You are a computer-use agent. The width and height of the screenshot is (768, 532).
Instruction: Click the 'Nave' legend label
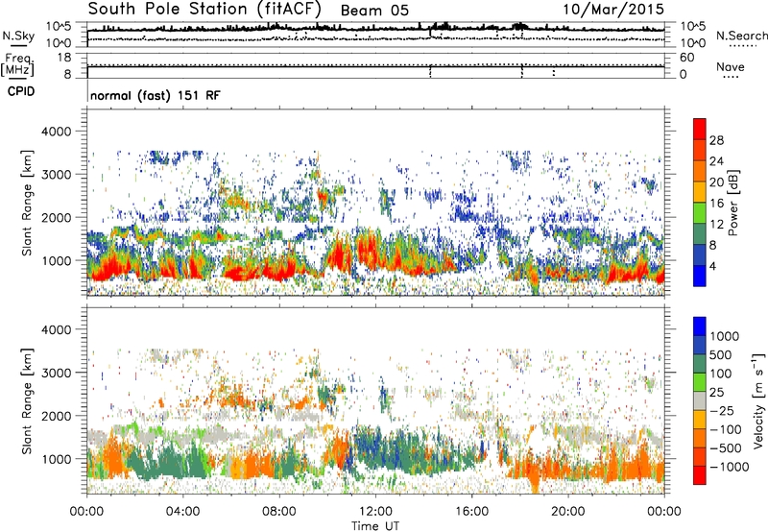(731, 66)
